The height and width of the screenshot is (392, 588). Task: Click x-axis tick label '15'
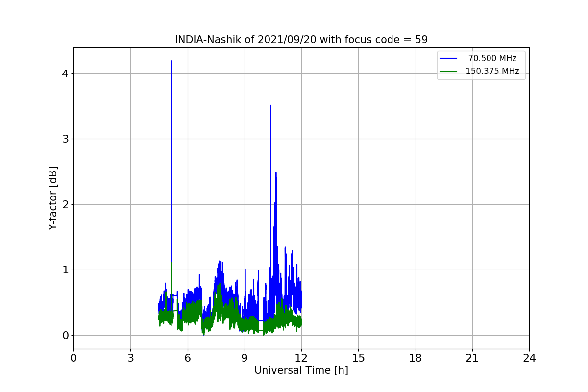click(x=358, y=358)
